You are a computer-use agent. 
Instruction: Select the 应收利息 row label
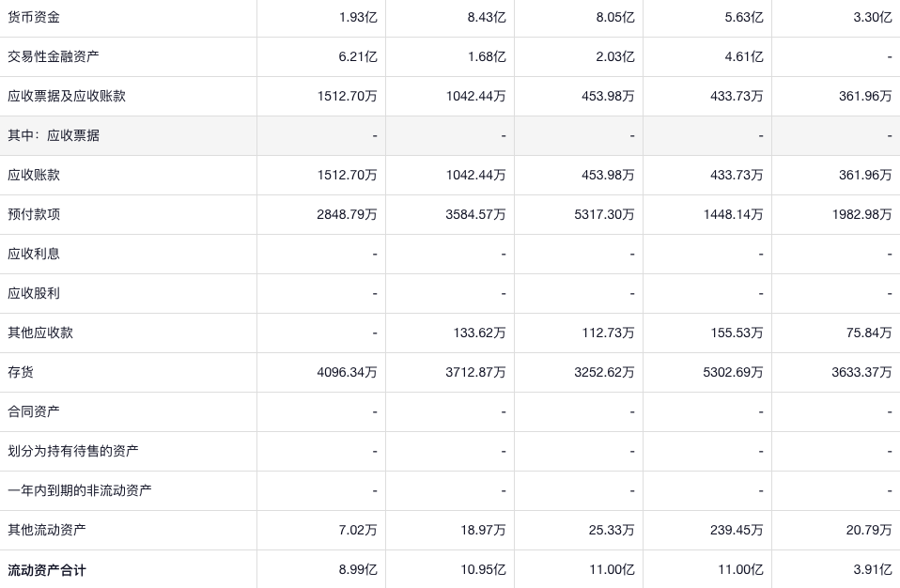pyautogui.click(x=34, y=254)
